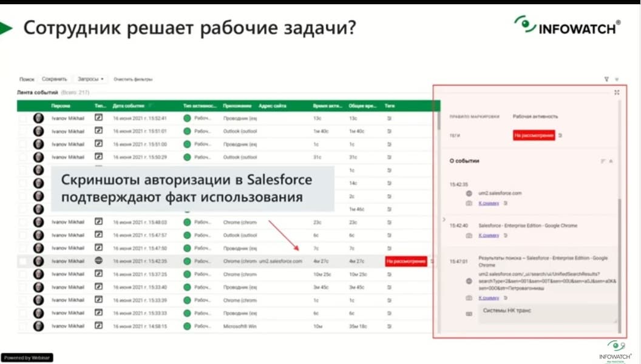
Task: Click the Microsoft® Win application cell
Action: [240, 326]
